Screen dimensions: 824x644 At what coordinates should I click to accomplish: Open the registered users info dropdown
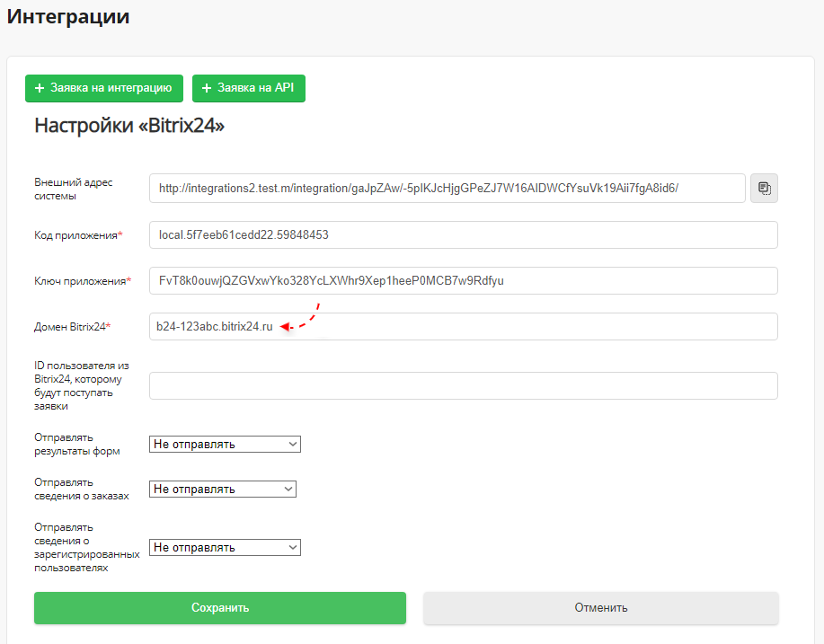pos(225,547)
